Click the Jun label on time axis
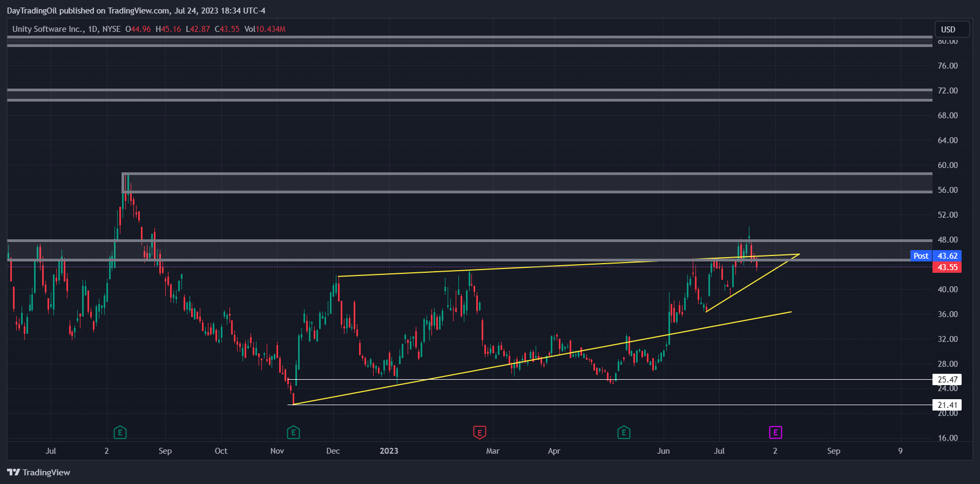 click(664, 451)
